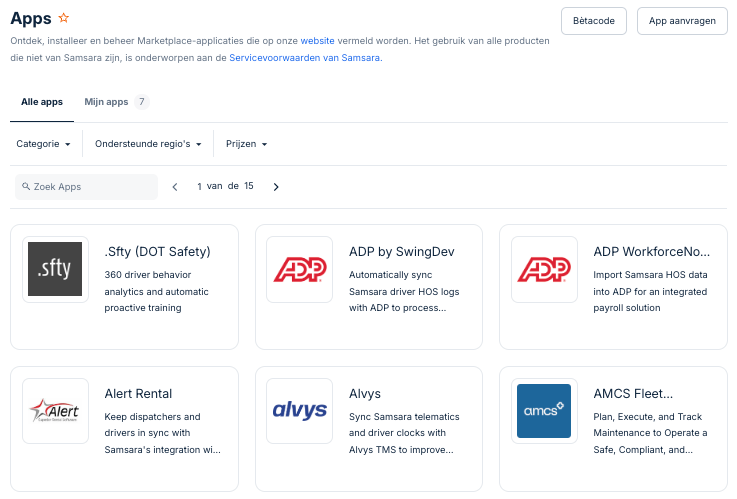This screenshot has height=499, width=737.
Task: Click the '1 van de 15' page indicator
Action: click(x=225, y=186)
